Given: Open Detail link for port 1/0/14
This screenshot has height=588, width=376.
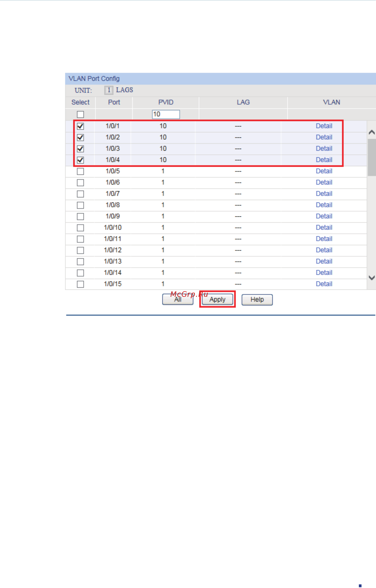Looking at the screenshot, I should [324, 272].
